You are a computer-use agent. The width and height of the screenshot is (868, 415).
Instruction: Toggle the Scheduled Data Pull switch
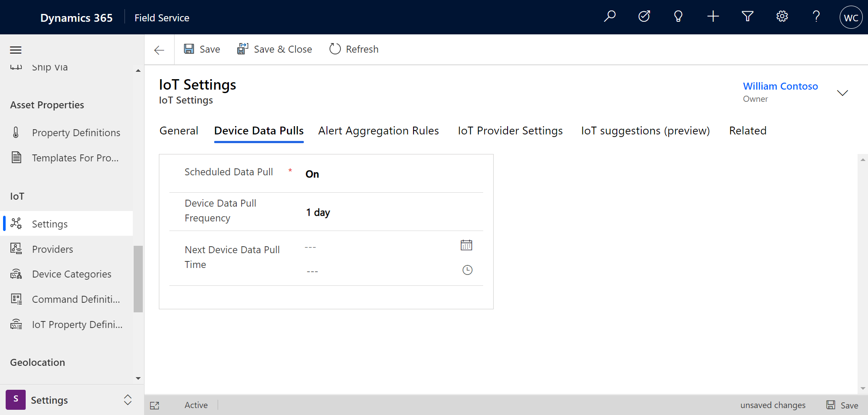click(x=312, y=174)
